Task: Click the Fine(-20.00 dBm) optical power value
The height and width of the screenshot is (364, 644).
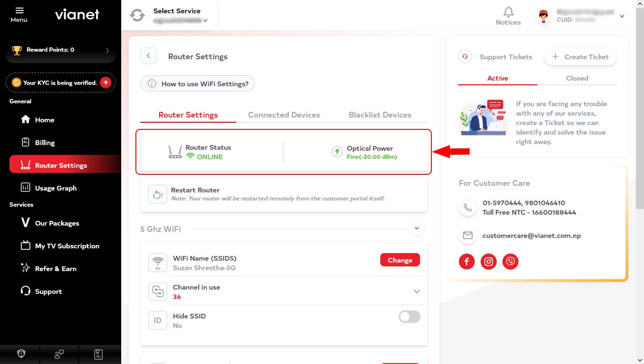Action: (372, 157)
